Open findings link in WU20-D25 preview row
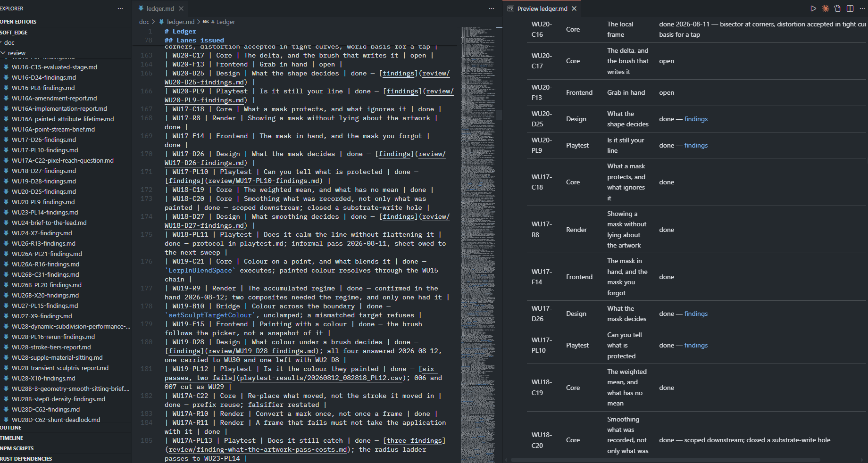Screen dimensions: 868x463 696,119
